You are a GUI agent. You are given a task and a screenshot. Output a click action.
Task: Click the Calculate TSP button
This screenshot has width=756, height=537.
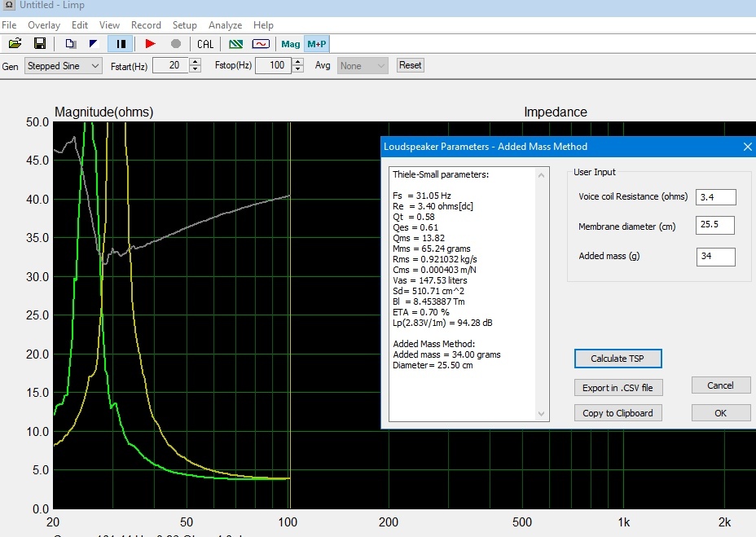pyautogui.click(x=618, y=359)
